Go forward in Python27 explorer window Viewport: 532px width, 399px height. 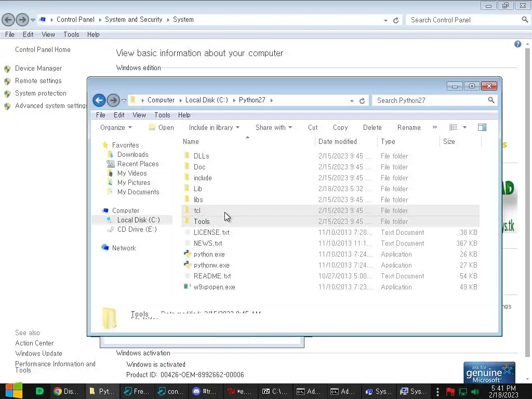(x=113, y=100)
